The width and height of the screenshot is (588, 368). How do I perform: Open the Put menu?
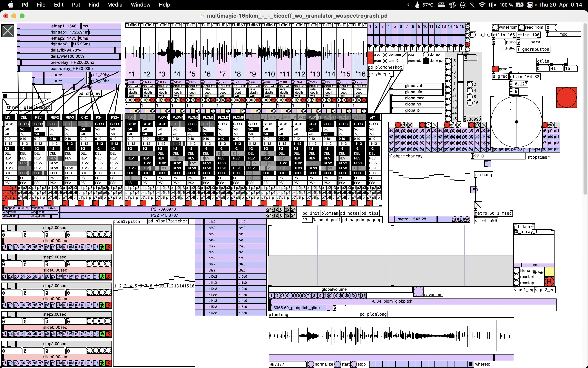point(76,5)
